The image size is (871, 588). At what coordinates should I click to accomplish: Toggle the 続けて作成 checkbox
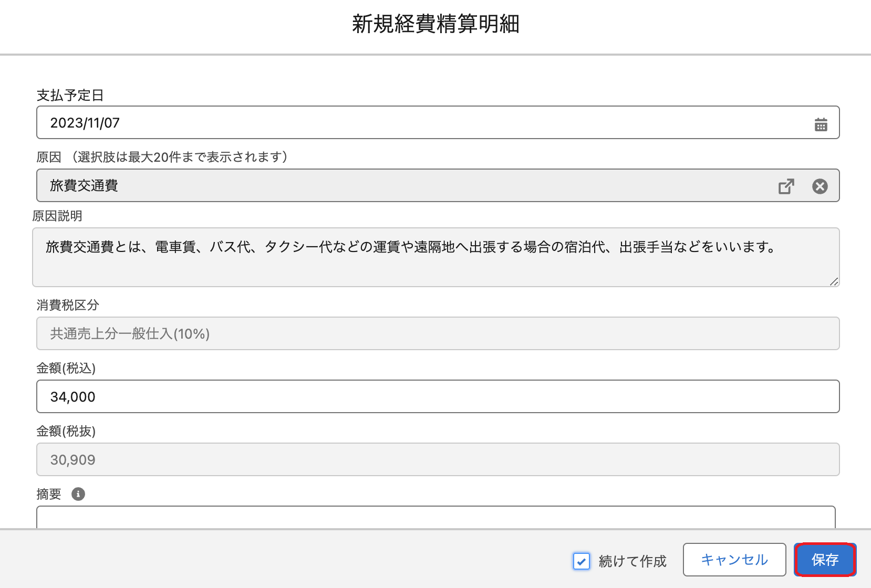(x=582, y=561)
